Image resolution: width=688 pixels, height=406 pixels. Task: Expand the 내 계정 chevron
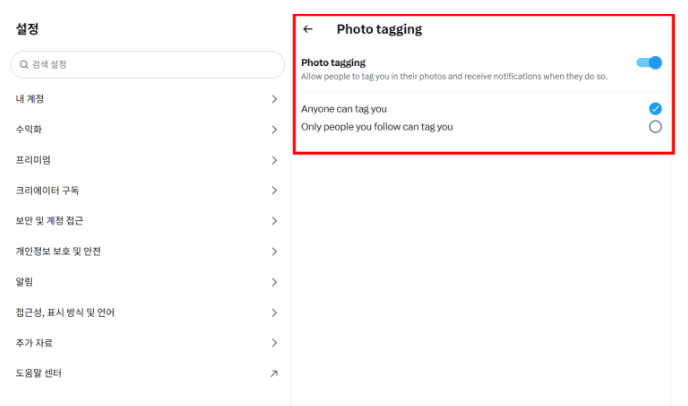274,99
